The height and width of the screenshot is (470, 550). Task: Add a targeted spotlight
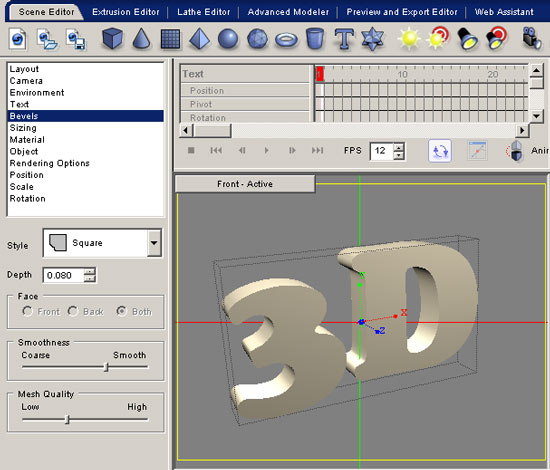(497, 38)
